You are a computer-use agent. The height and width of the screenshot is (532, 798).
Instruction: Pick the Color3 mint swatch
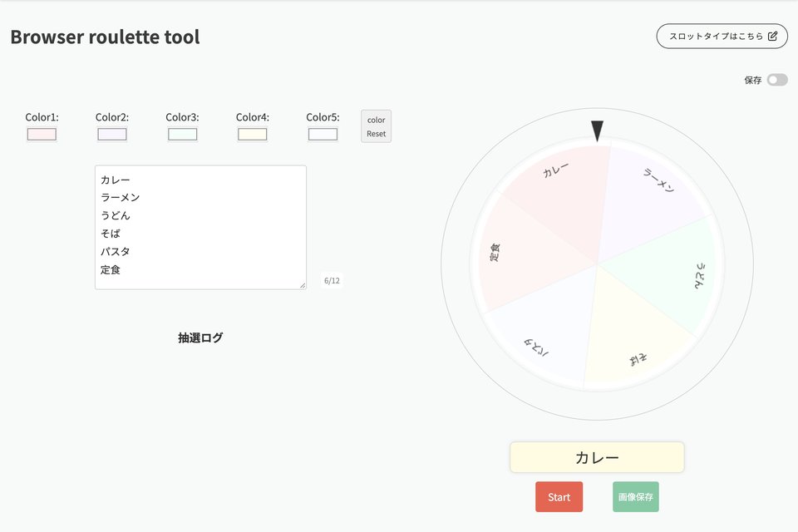(x=182, y=135)
